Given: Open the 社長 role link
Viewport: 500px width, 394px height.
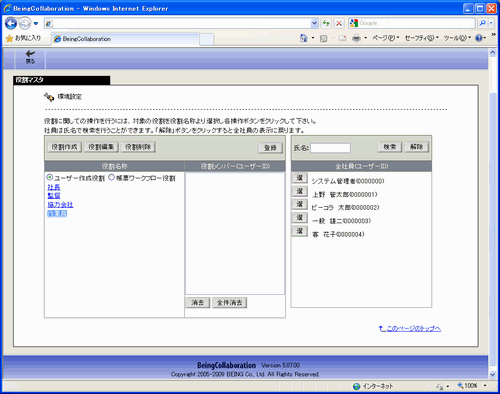Looking at the screenshot, I should [x=54, y=187].
